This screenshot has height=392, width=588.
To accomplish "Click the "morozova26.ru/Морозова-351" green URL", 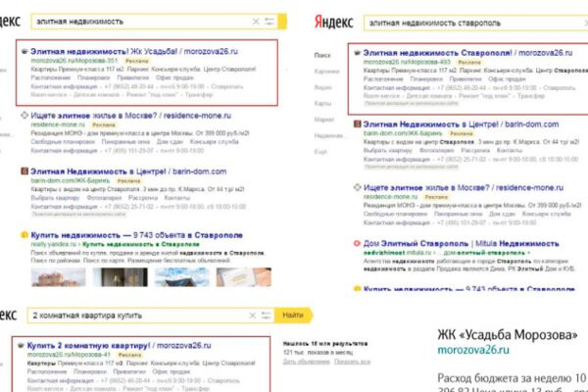I will 74,61.
